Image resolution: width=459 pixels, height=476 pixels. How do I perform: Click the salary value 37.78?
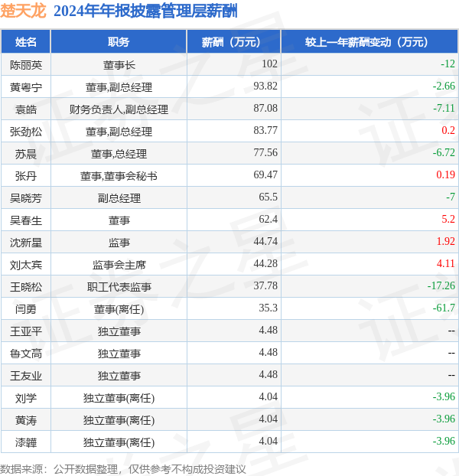[x=265, y=285]
